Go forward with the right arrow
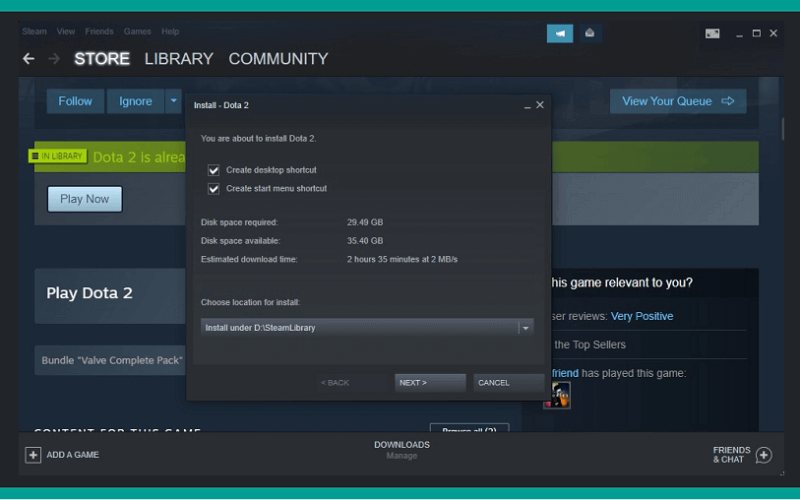Image resolution: width=800 pixels, height=500 pixels. (54, 59)
